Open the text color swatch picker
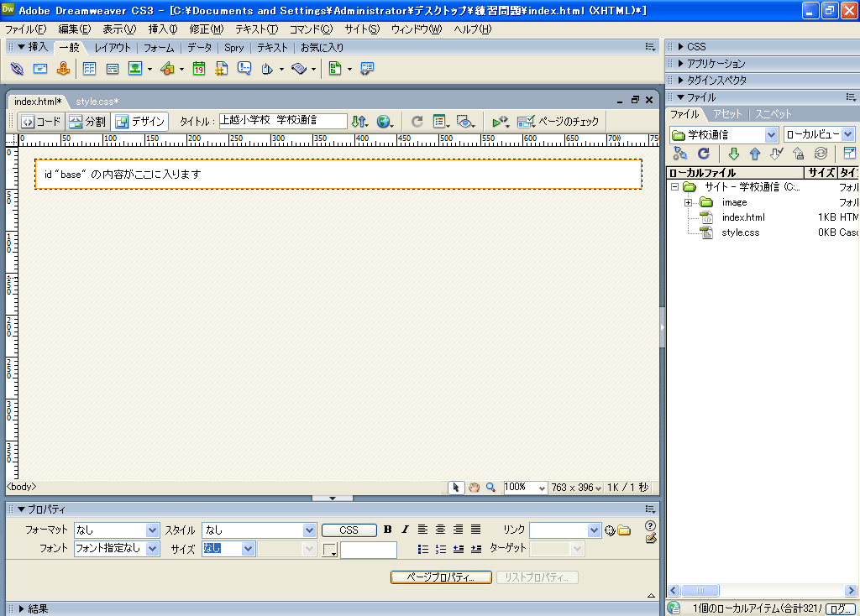Image resolution: width=860 pixels, height=616 pixels. point(330,551)
